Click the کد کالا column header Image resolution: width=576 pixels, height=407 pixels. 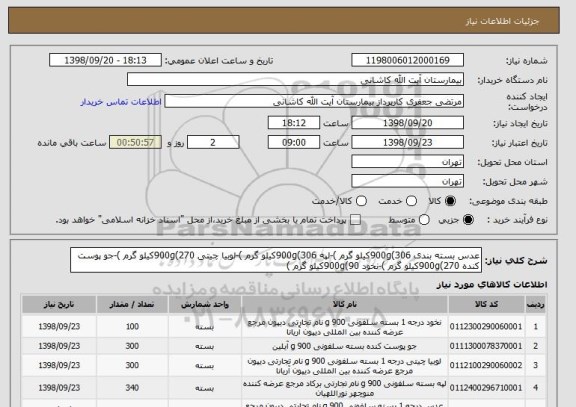tap(486, 305)
